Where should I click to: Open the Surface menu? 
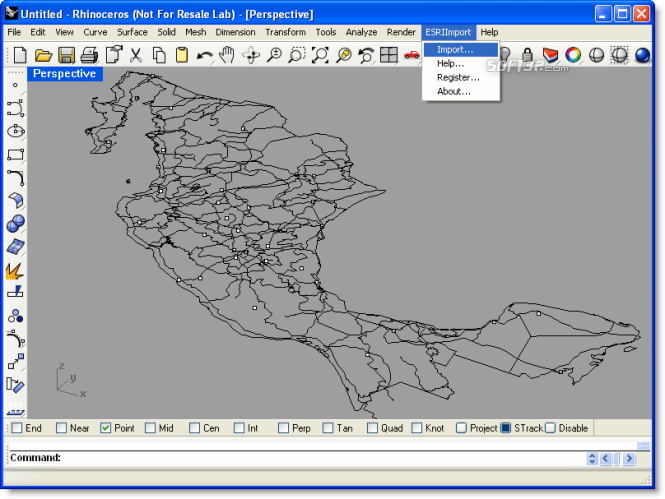click(x=132, y=32)
